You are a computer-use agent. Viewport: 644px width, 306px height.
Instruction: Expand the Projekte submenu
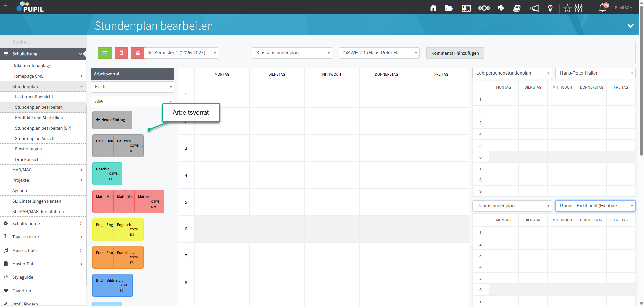click(81, 180)
